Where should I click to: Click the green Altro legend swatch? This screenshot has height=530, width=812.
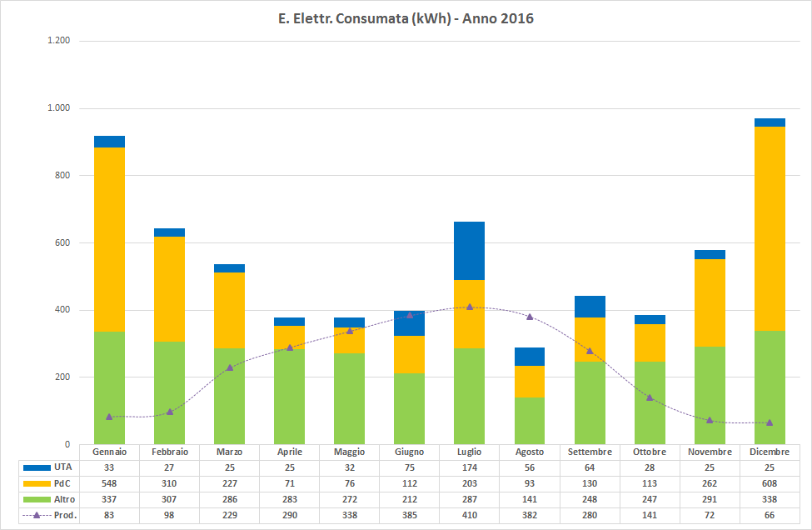[36, 499]
